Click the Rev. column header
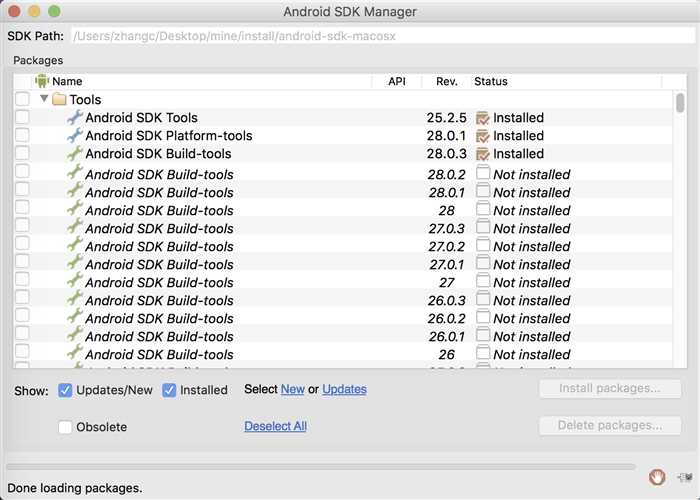 pos(446,81)
